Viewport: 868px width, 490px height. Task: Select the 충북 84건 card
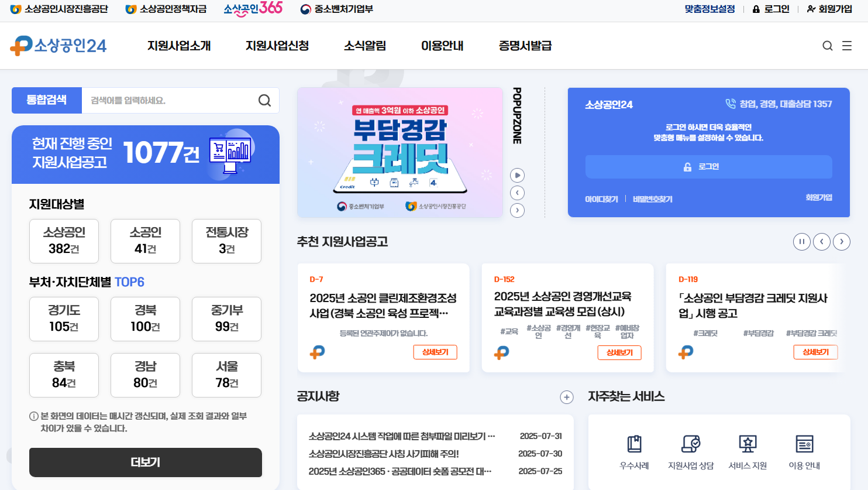click(x=64, y=375)
